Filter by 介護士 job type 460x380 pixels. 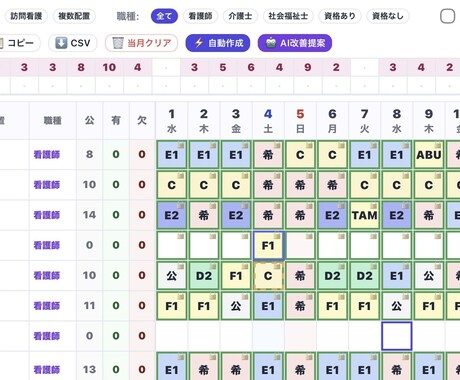pyautogui.click(x=240, y=16)
